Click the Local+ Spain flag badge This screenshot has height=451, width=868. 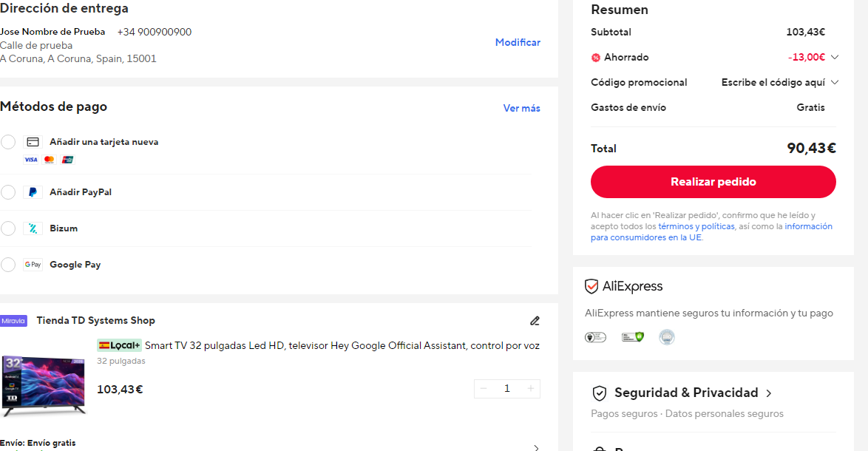point(119,345)
